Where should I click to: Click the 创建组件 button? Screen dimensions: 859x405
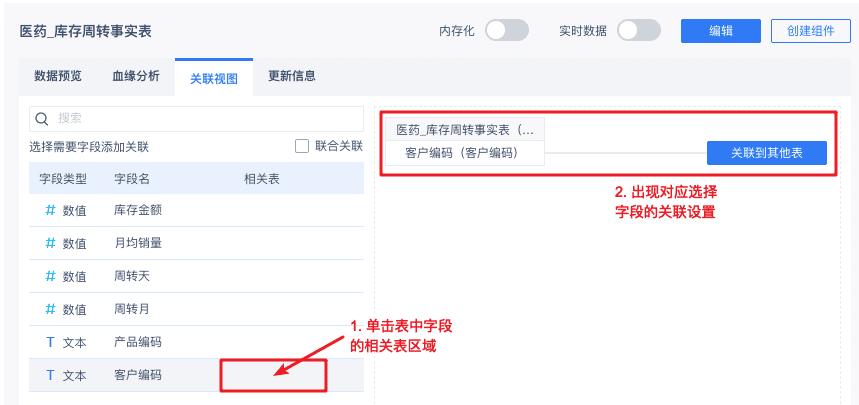click(810, 31)
